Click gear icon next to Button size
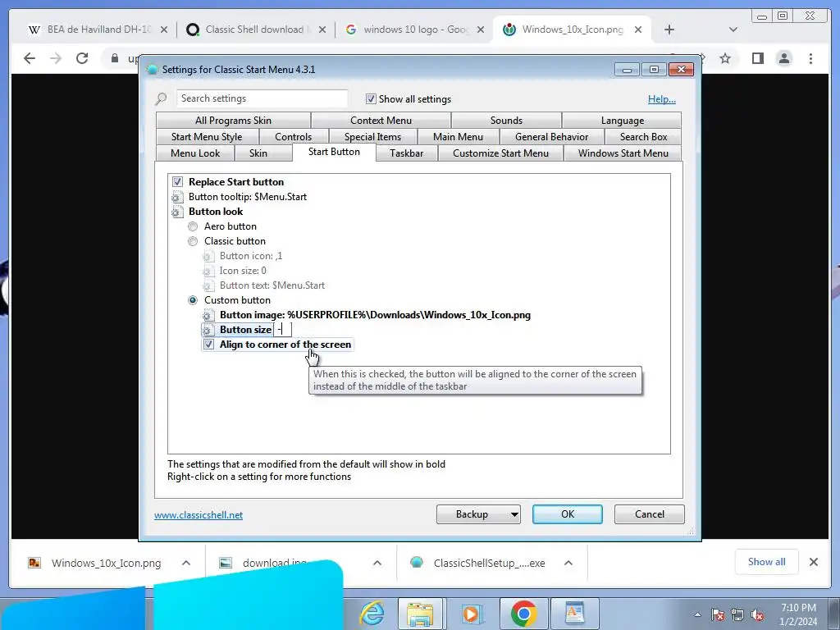 tap(208, 330)
